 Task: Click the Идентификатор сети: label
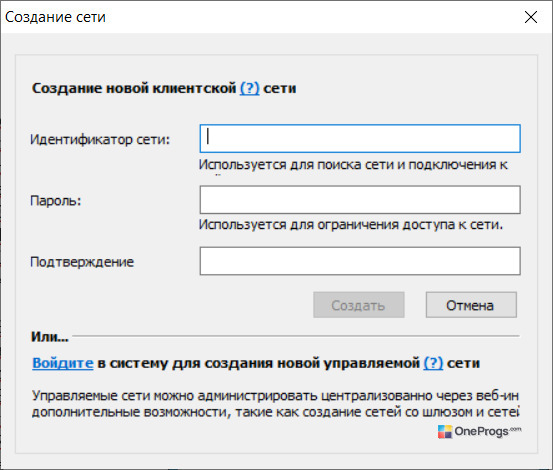tap(100, 140)
